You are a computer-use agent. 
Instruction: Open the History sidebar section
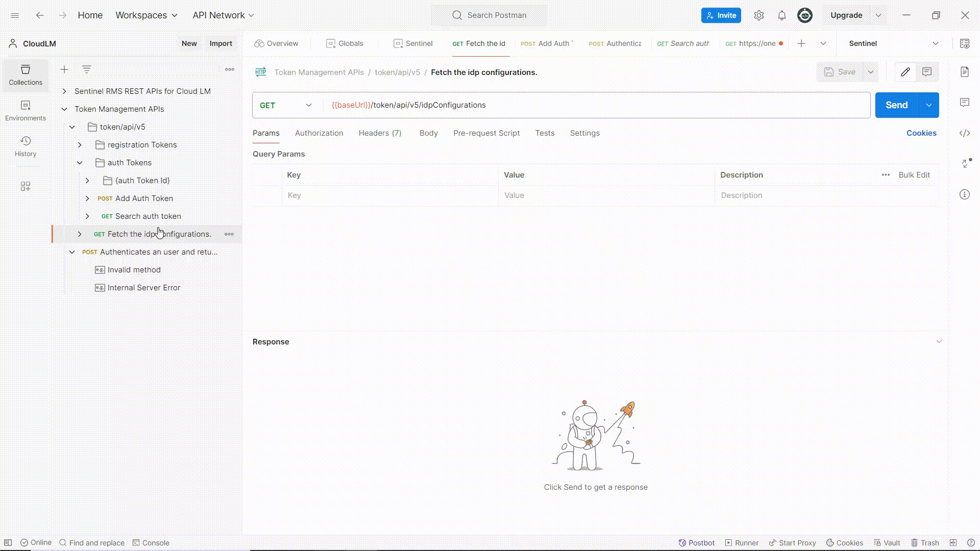(x=26, y=146)
